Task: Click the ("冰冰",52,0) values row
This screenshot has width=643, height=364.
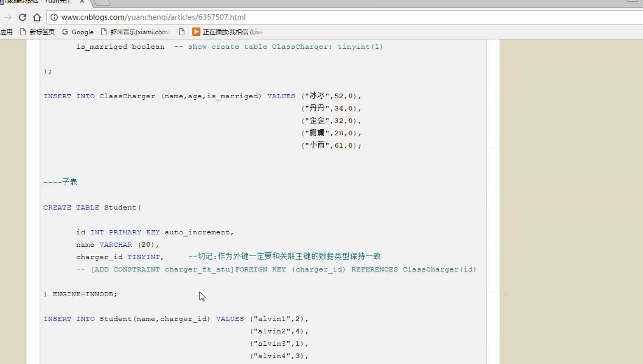Action: click(x=331, y=96)
